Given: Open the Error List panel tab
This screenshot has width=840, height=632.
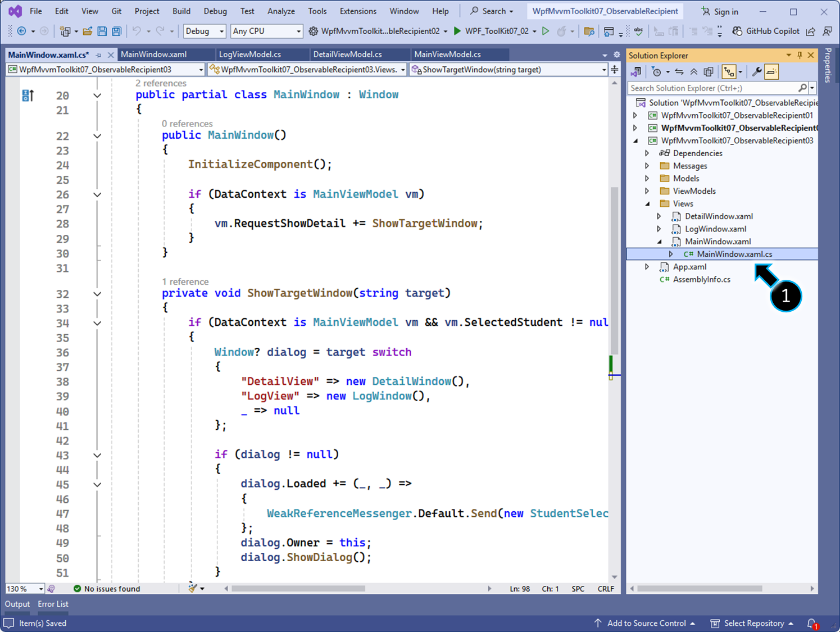Looking at the screenshot, I should pyautogui.click(x=53, y=604).
